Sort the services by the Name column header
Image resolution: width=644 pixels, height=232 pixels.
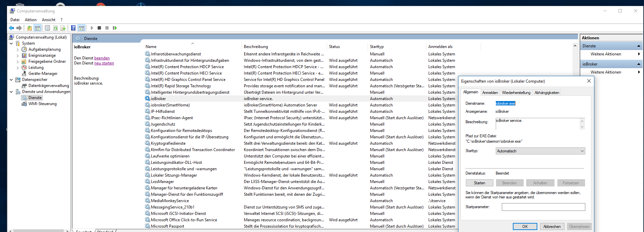point(193,47)
